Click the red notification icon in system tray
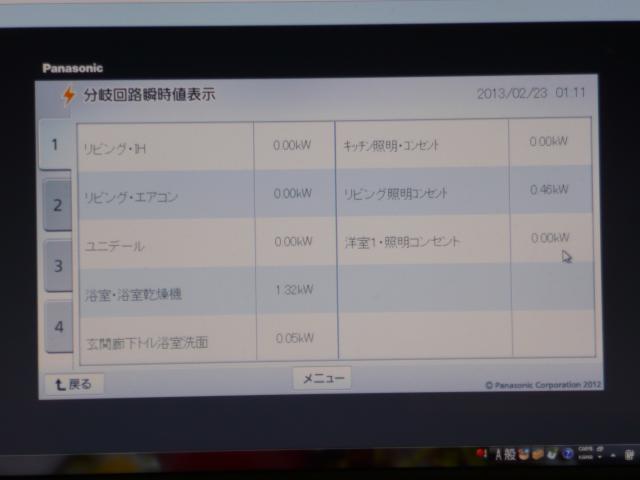Screen dimensions: 640x480 tap(482, 454)
